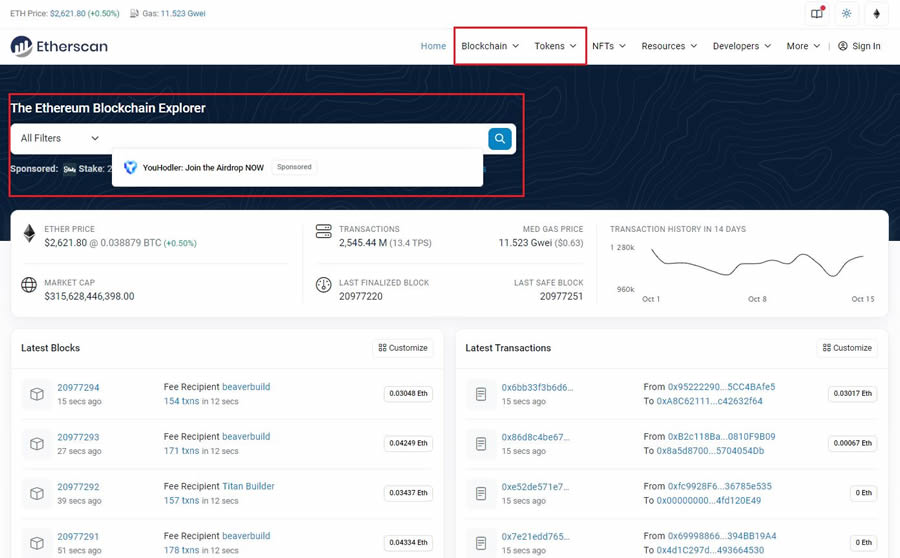Click the cube icon for block 20977292
Screen dimensions: 900x558
click(x=37, y=493)
